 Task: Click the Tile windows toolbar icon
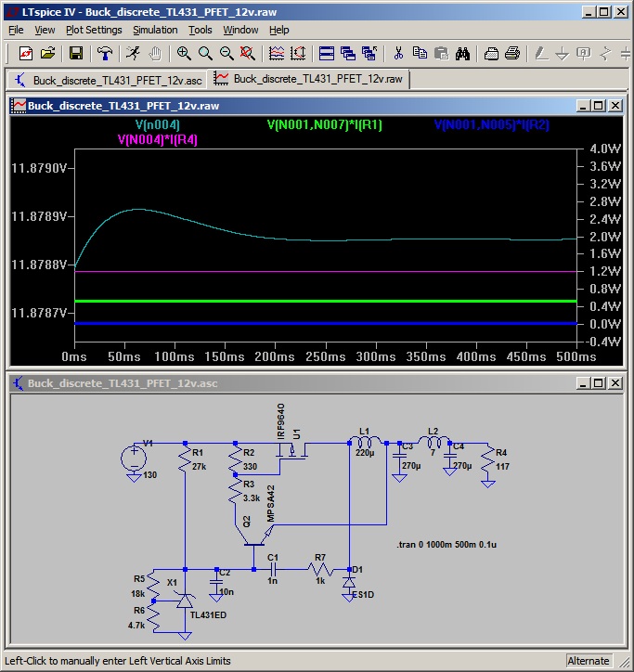(x=326, y=53)
